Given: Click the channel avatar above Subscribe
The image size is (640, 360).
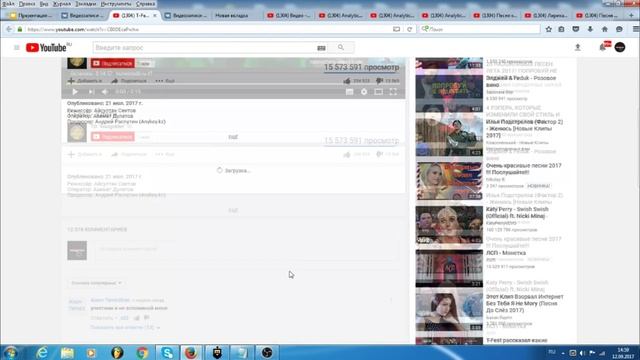Looking at the screenshot, I should [77, 63].
